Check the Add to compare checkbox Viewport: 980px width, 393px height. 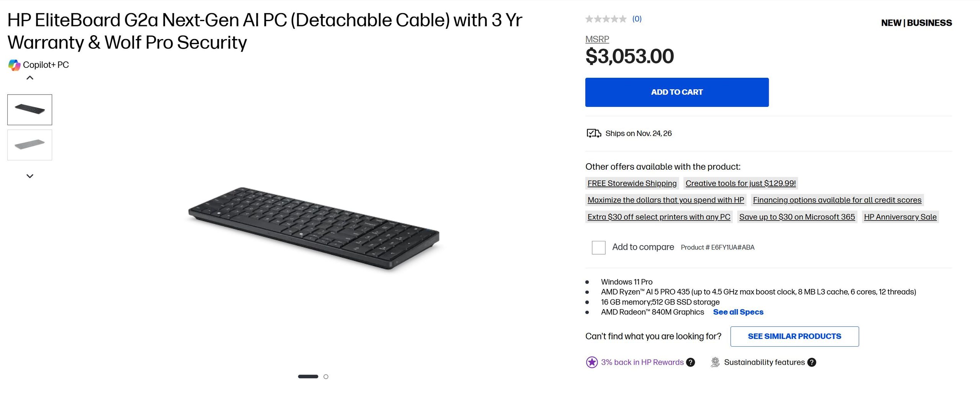[598, 247]
